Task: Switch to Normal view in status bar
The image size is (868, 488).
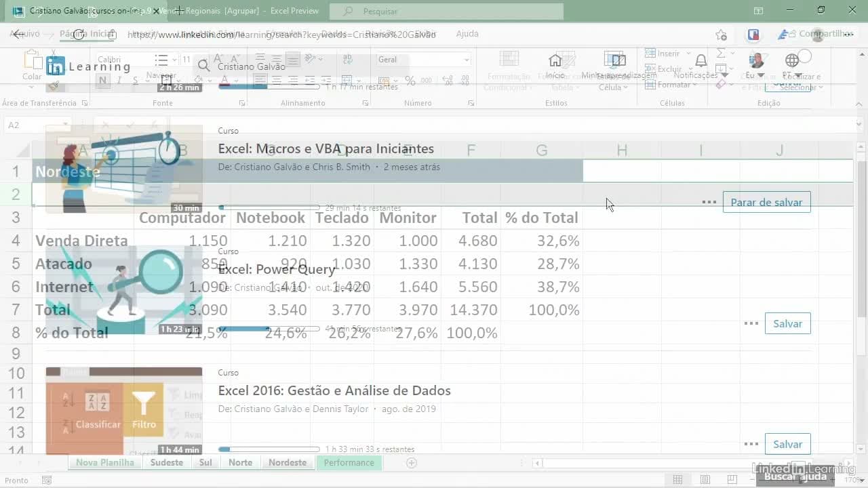Action: coord(677,480)
